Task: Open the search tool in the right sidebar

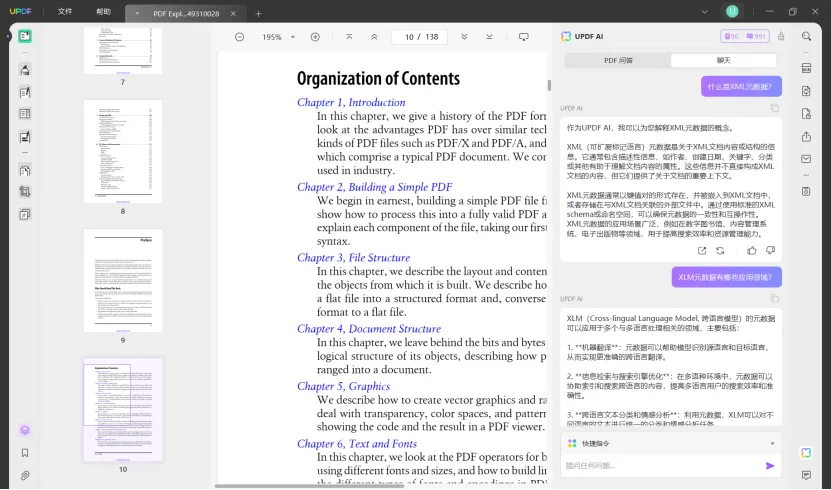Action: (806, 37)
